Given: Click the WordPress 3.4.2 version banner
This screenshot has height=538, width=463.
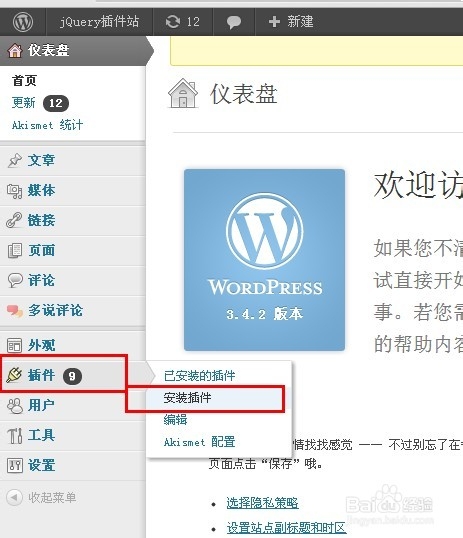Looking at the screenshot, I should point(264,260).
